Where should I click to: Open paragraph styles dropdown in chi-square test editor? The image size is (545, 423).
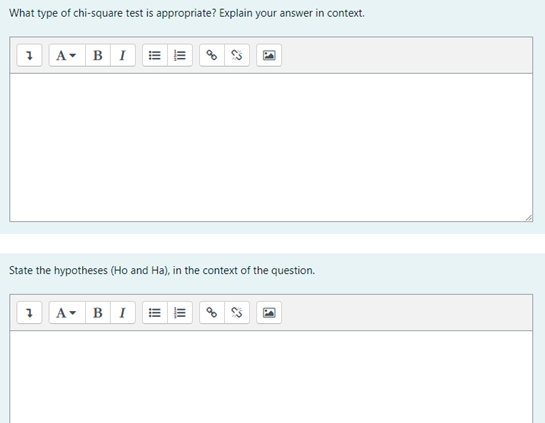click(67, 55)
